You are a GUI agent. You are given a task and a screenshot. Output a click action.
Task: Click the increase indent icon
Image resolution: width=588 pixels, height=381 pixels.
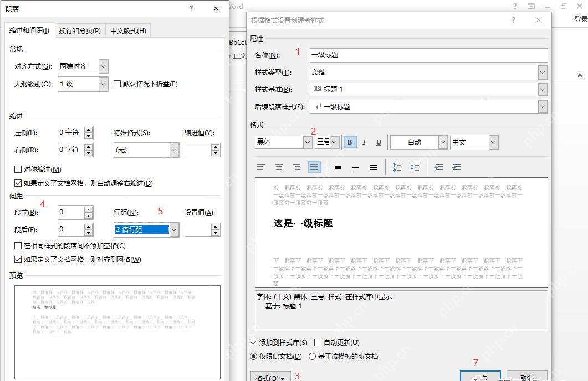coord(456,167)
